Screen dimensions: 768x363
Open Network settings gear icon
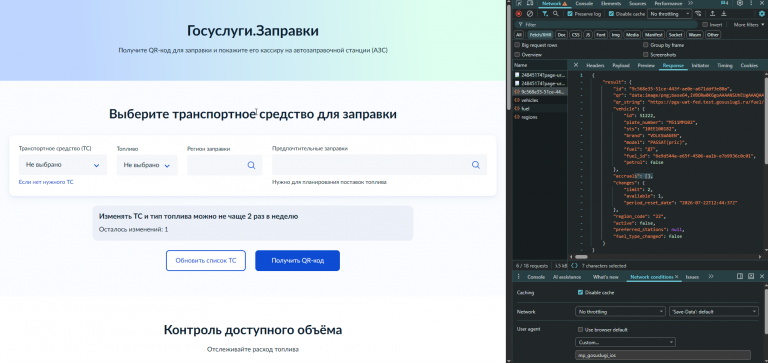762,14
